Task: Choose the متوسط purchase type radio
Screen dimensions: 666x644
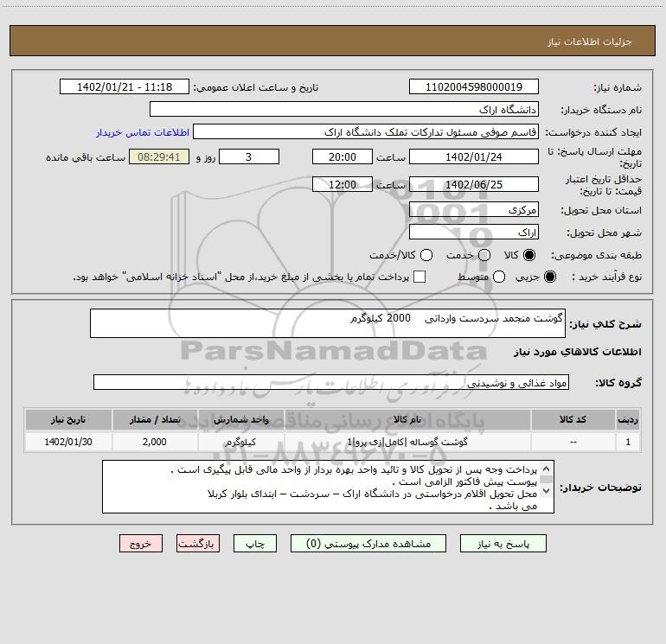Action: [x=499, y=277]
